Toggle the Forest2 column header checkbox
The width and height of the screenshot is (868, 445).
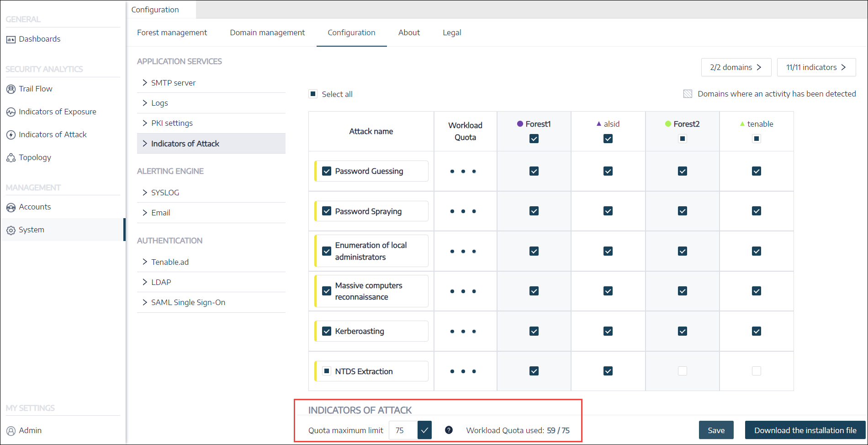pyautogui.click(x=683, y=139)
